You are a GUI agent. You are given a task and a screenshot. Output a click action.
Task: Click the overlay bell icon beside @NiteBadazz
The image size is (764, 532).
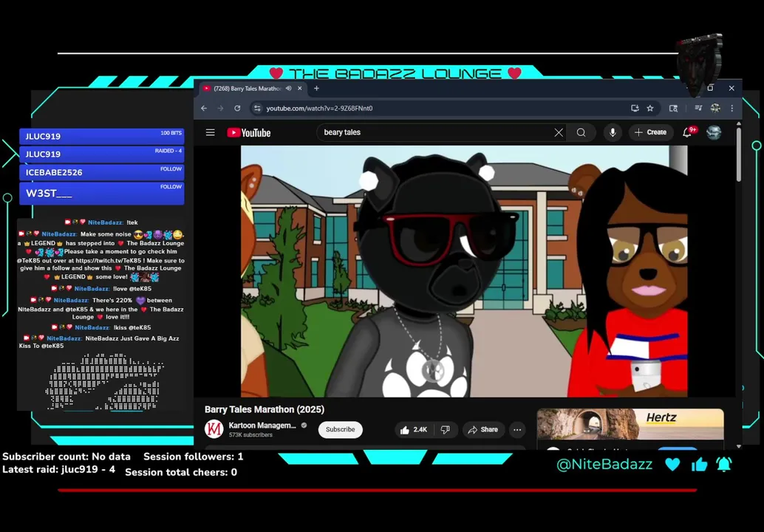click(x=724, y=464)
